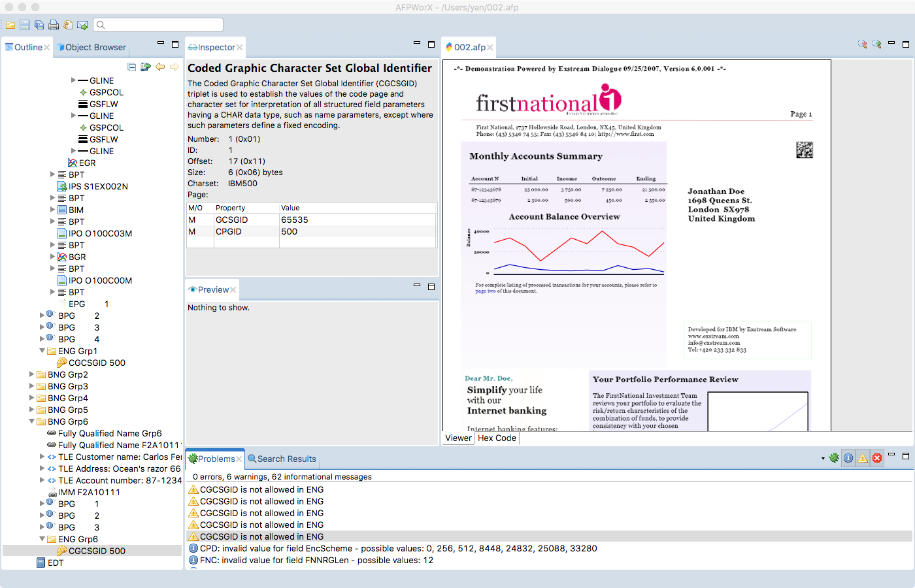Close the 002.afp editor tab
Viewport: 915px width, 588px height.
(490, 48)
